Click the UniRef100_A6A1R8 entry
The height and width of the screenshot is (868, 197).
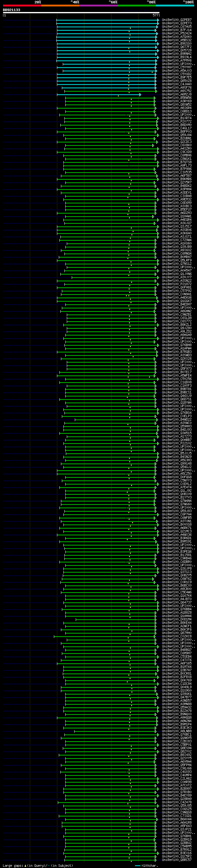tap(177, 823)
